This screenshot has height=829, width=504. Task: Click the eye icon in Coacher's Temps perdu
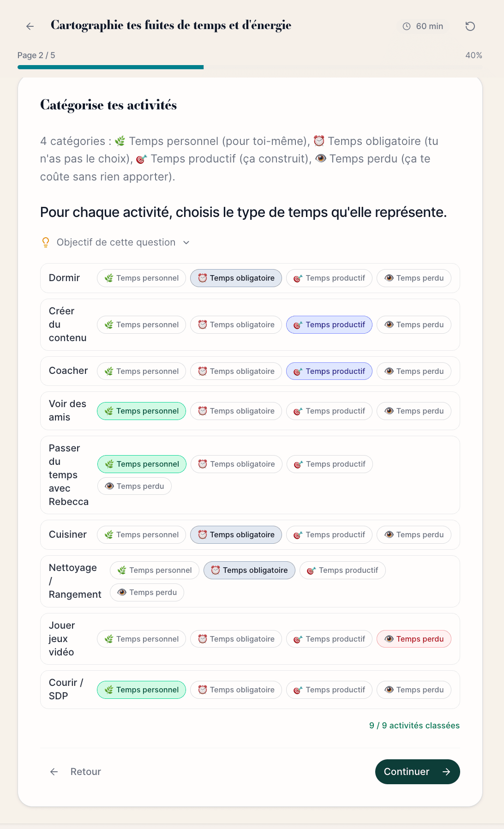tap(389, 371)
